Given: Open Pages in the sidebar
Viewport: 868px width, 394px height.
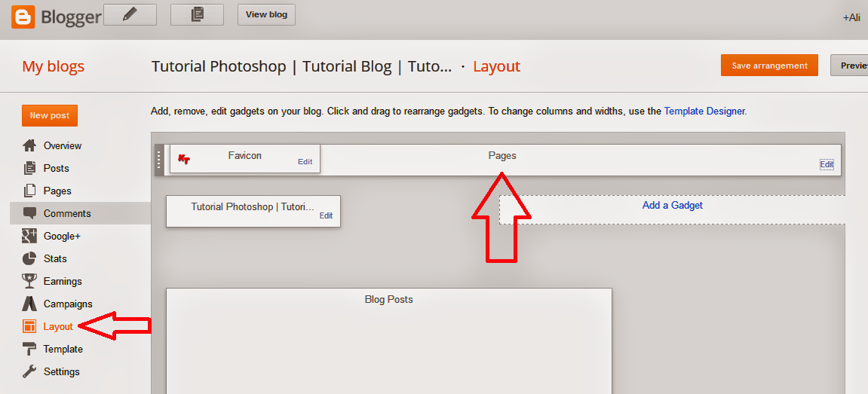Looking at the screenshot, I should point(57,191).
